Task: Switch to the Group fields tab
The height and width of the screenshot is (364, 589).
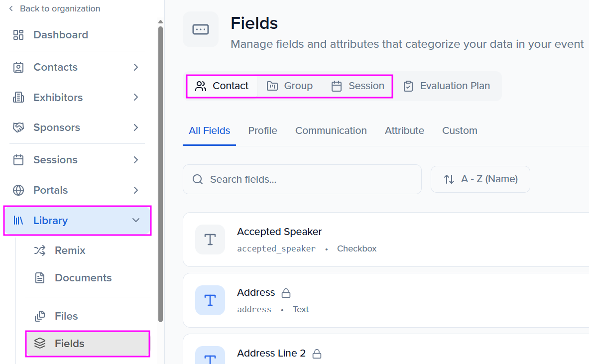Action: [x=290, y=86]
